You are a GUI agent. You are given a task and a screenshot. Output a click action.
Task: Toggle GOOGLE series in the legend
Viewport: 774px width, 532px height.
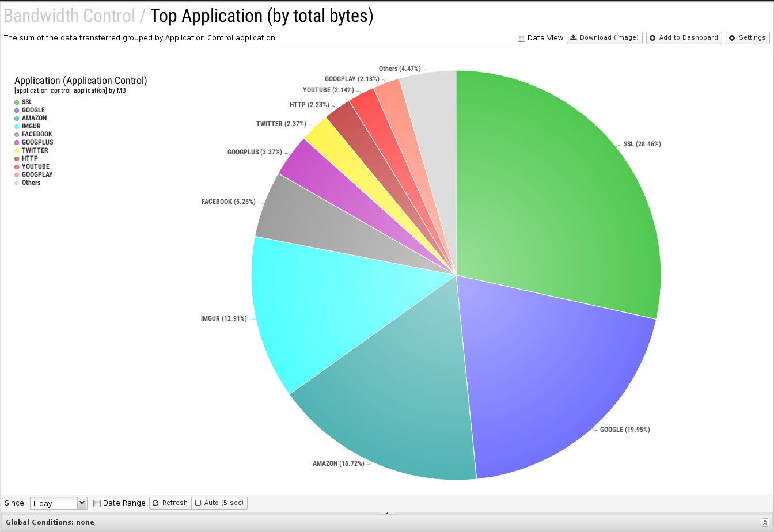pos(29,110)
